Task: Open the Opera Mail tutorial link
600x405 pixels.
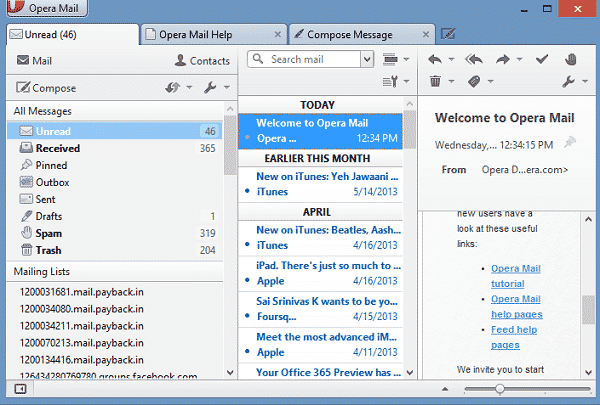Action: (x=515, y=276)
